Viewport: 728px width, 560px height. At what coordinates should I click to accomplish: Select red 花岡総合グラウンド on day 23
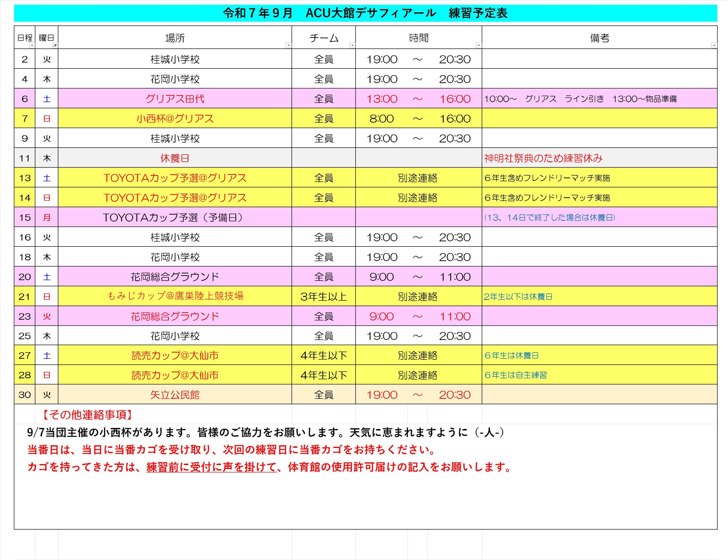point(175,316)
